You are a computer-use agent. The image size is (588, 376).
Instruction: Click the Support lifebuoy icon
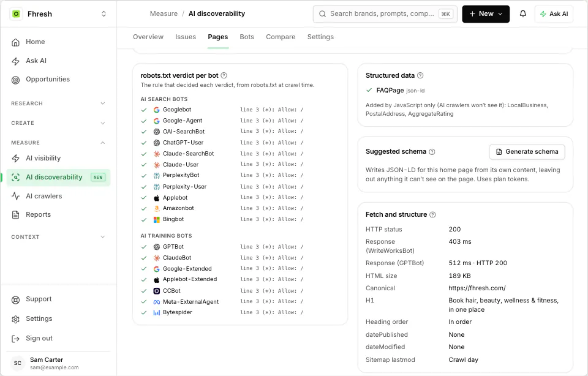[15, 299]
